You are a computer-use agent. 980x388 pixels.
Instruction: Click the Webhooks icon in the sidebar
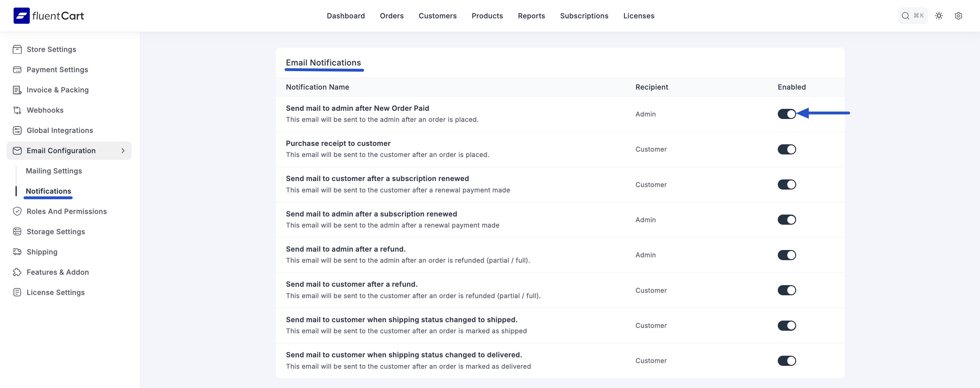click(x=17, y=110)
